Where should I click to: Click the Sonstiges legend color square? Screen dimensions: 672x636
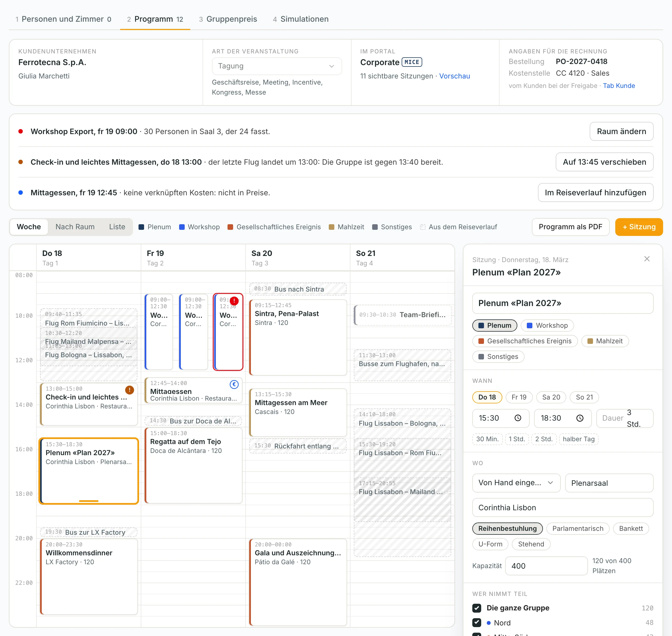[x=375, y=227]
